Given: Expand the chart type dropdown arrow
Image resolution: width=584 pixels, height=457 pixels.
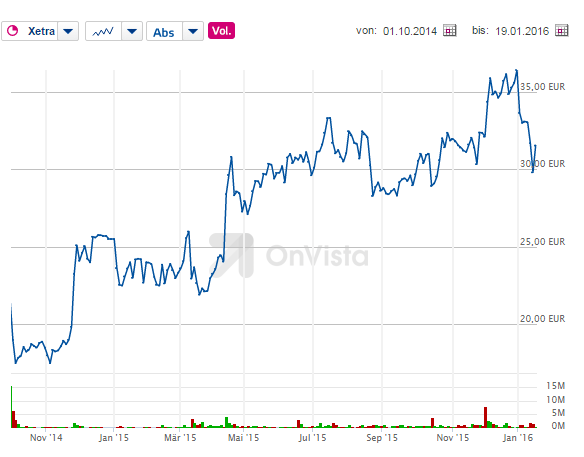Looking at the screenshot, I should click(132, 31).
